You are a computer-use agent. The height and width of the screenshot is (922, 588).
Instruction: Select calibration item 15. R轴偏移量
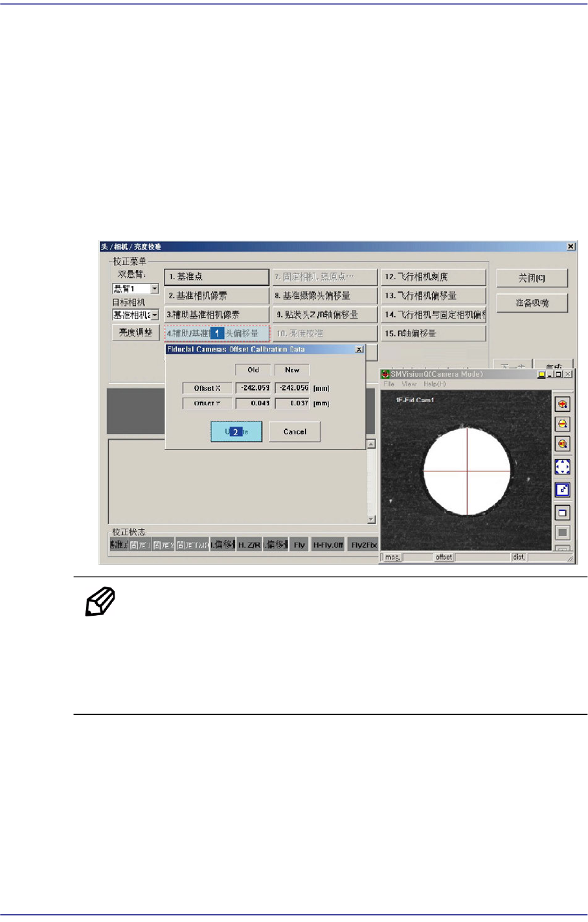tap(433, 333)
